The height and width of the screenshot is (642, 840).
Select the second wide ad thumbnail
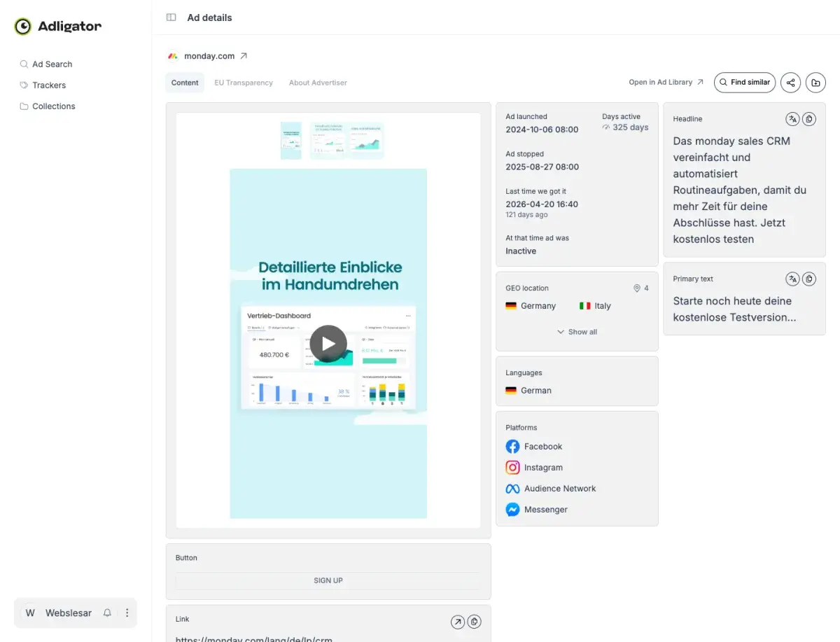[347, 141]
